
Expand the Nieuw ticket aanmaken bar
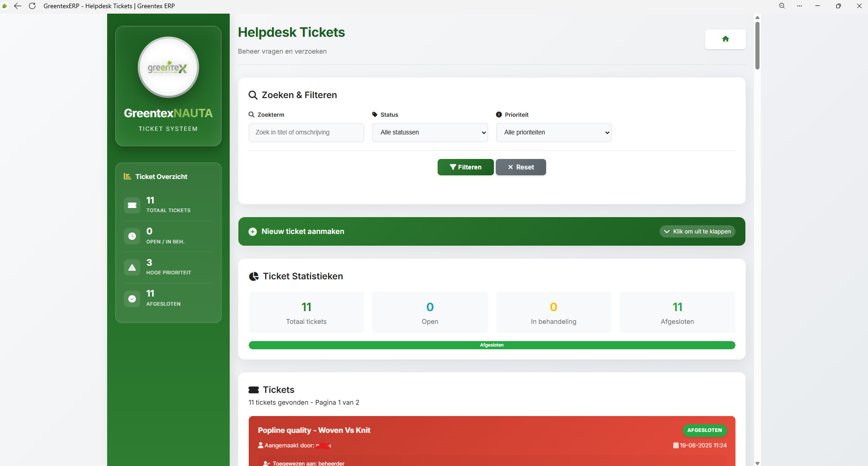[492, 232]
